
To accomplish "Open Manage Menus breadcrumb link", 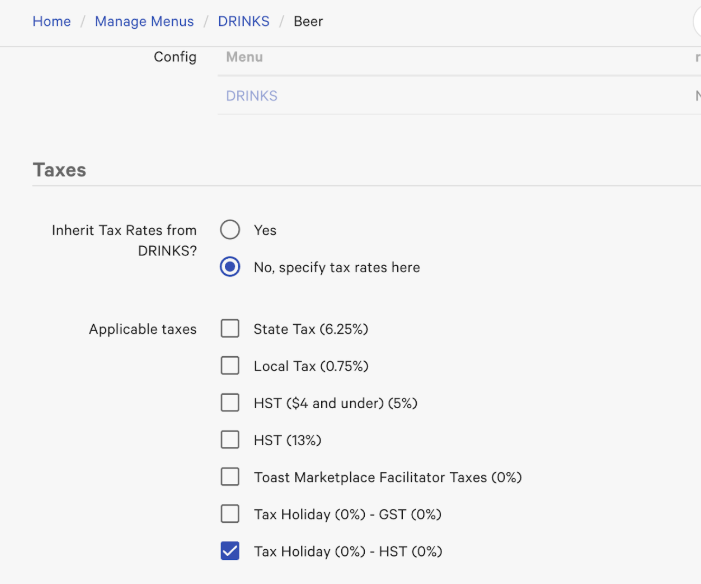I will (144, 21).
